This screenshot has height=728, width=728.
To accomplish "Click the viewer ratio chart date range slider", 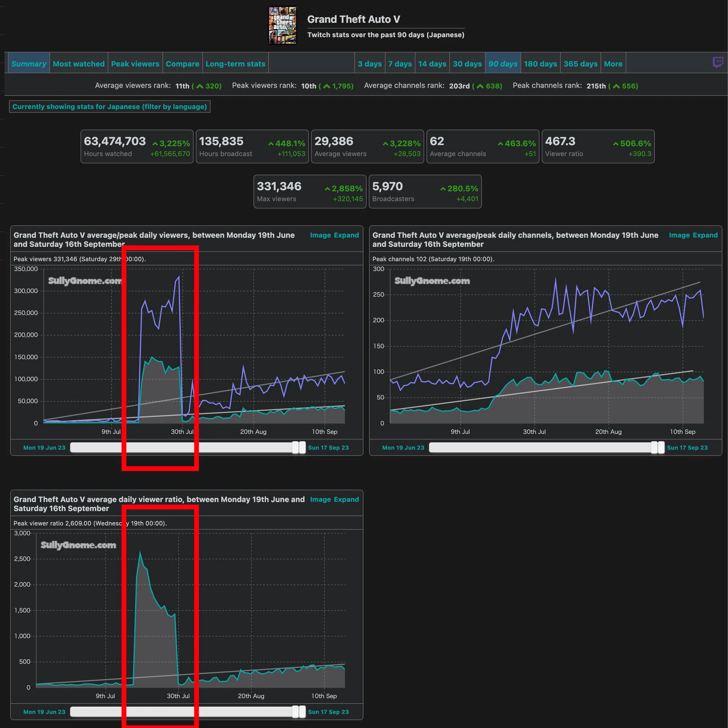I will (188, 712).
